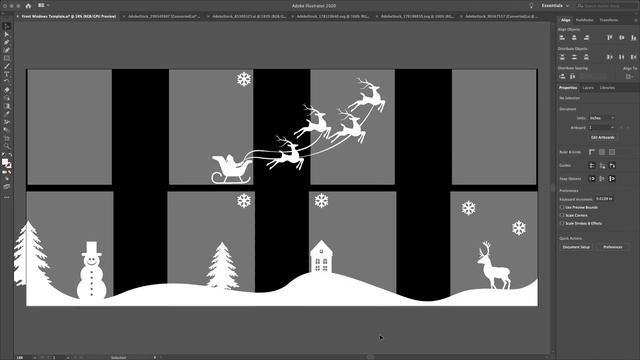Click the Fill color swatch
Image resolution: width=640 pixels, height=360 pixels.
[x=5, y=162]
